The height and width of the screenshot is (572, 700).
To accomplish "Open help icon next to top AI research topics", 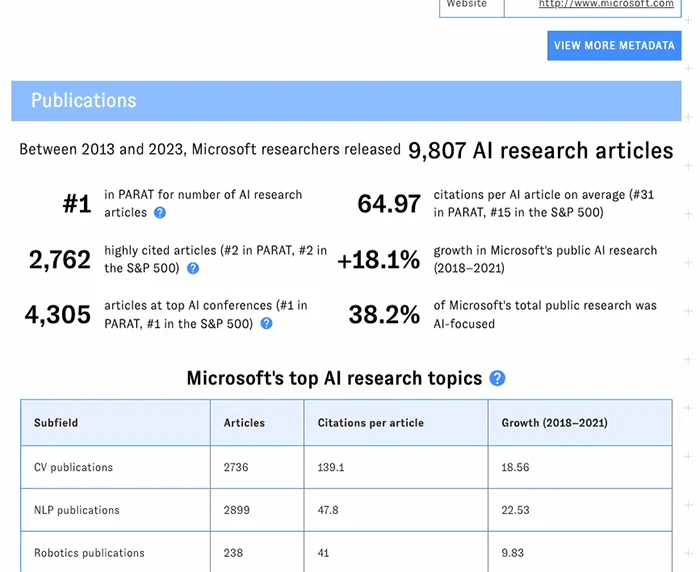I will [x=497, y=379].
